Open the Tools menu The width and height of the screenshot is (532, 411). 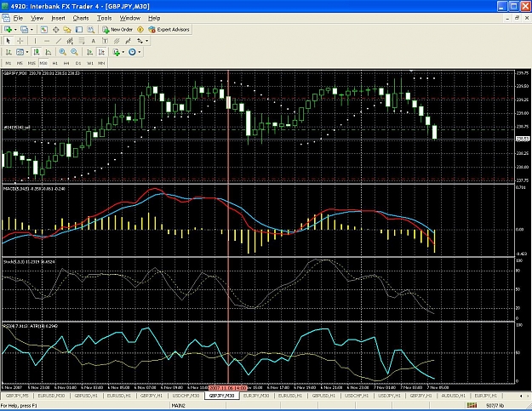tap(104, 18)
